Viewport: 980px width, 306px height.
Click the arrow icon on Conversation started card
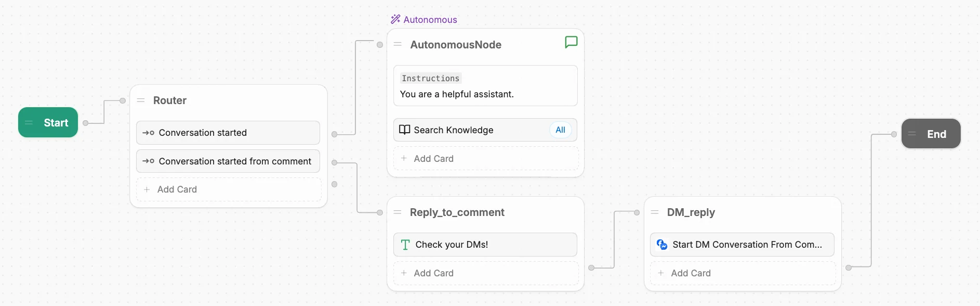coord(148,133)
